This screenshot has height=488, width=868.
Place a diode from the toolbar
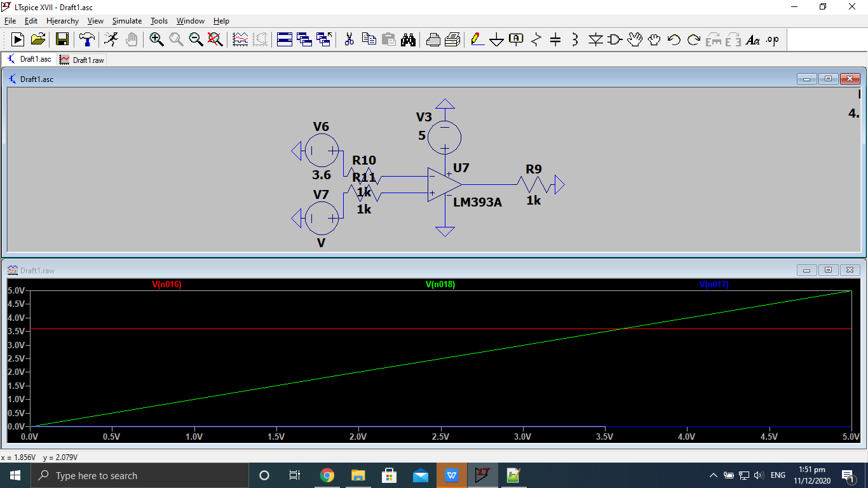click(595, 39)
